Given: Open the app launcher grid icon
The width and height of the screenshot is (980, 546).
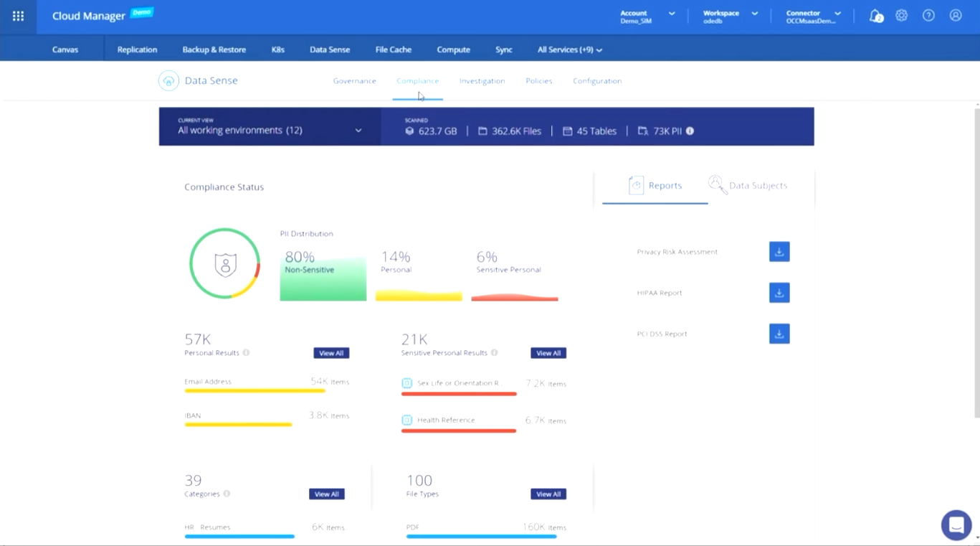Looking at the screenshot, I should pyautogui.click(x=18, y=16).
